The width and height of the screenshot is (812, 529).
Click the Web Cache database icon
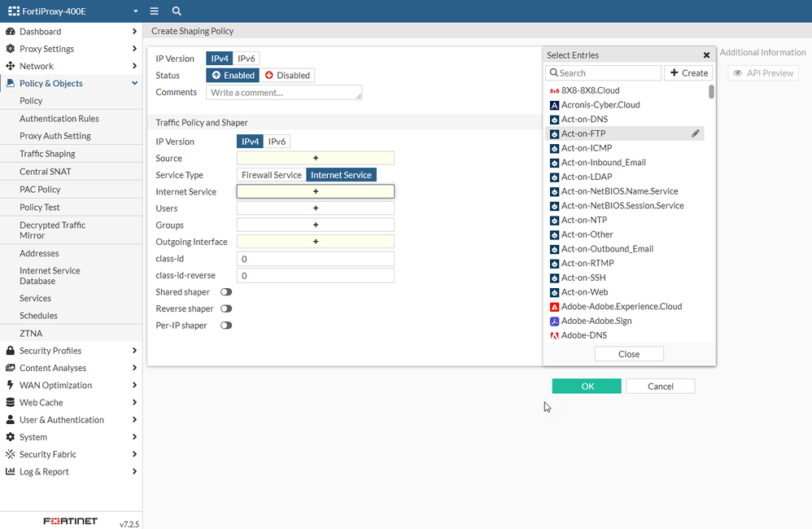click(10, 402)
